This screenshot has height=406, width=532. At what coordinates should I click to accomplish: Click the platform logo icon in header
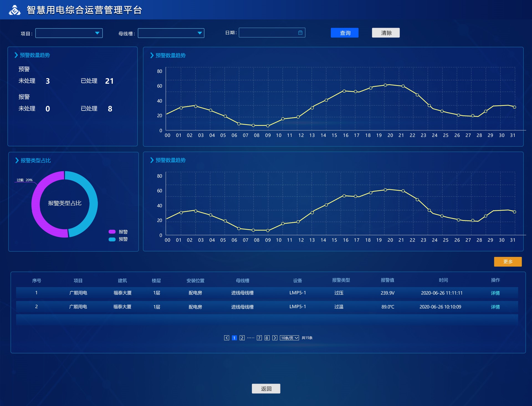[x=14, y=10]
